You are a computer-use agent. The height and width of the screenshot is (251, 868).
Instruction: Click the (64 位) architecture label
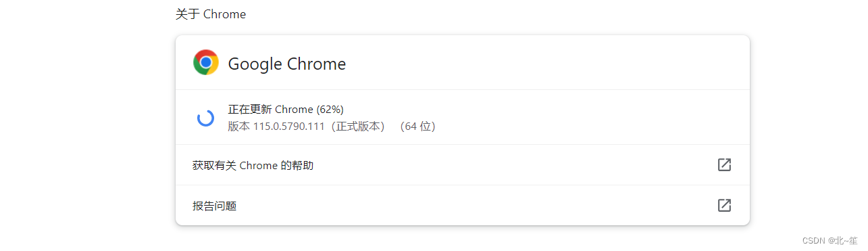click(417, 127)
